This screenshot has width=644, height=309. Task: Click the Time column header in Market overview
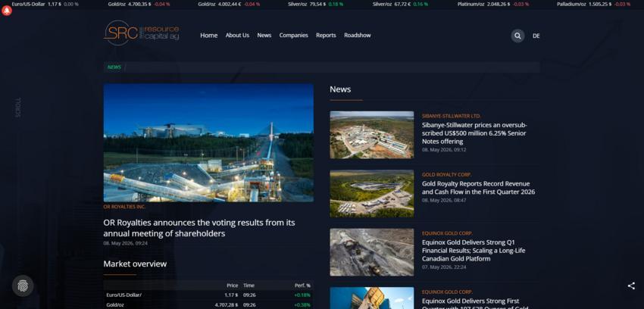(249, 286)
